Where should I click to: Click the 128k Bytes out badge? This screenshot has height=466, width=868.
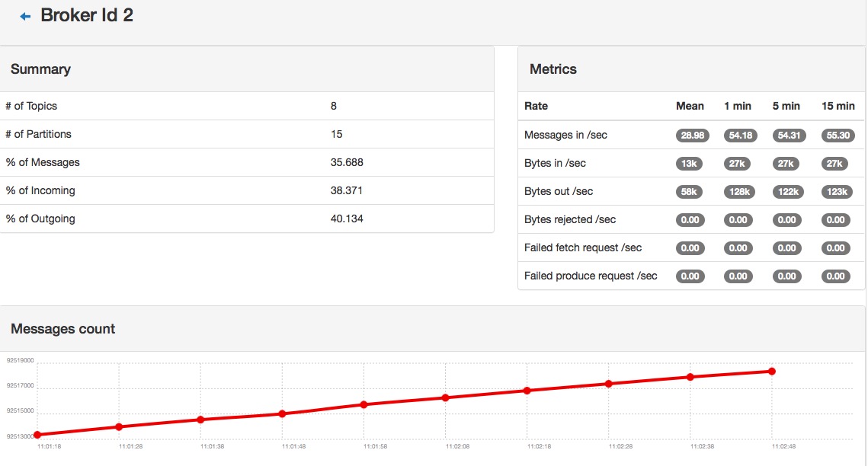[x=738, y=192]
